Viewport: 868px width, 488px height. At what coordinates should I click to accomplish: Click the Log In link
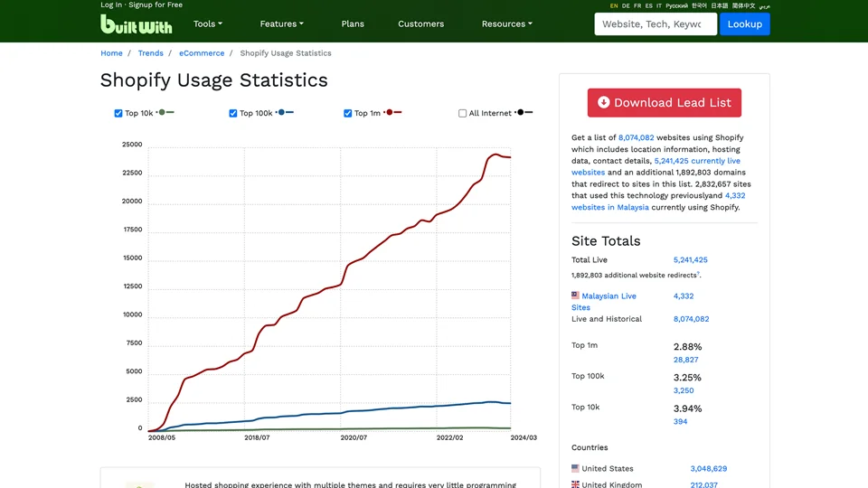tap(111, 5)
